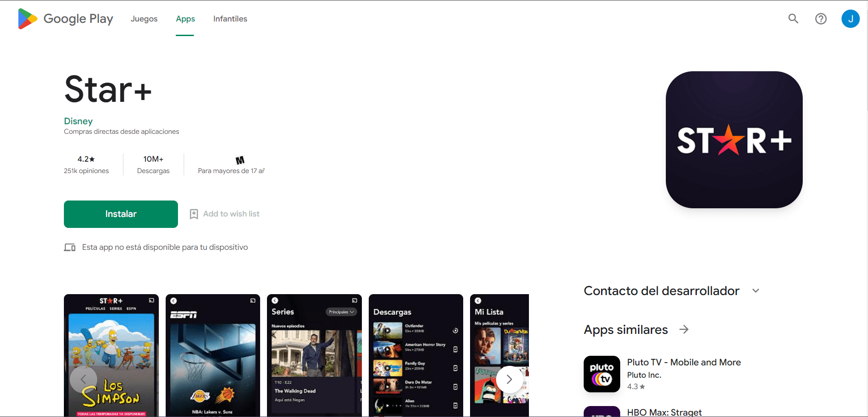Expand Contacto del desarrollador section
Viewport: 868px width, 417px height.
coord(755,291)
